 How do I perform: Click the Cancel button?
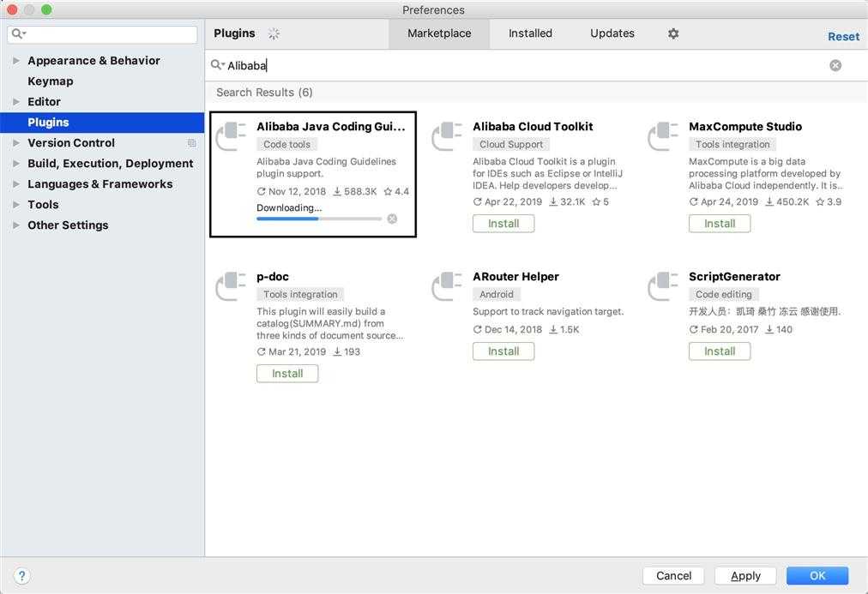[x=673, y=576]
